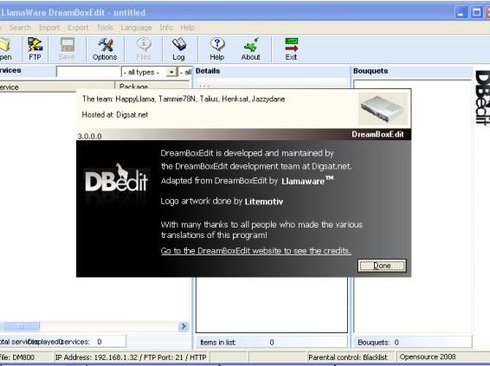Screen dimensions: 490x366
Task: Click the Open folder icon
Action: [x=5, y=49]
